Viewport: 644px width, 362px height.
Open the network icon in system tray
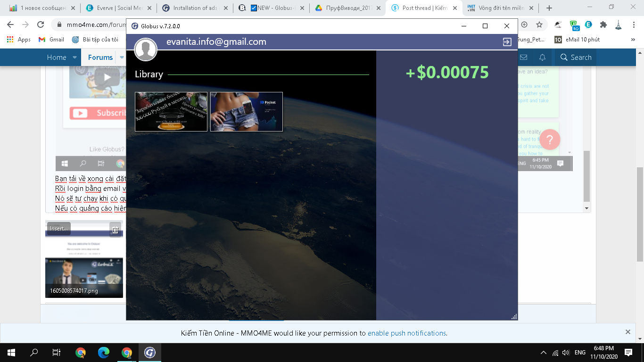pyautogui.click(x=555, y=353)
